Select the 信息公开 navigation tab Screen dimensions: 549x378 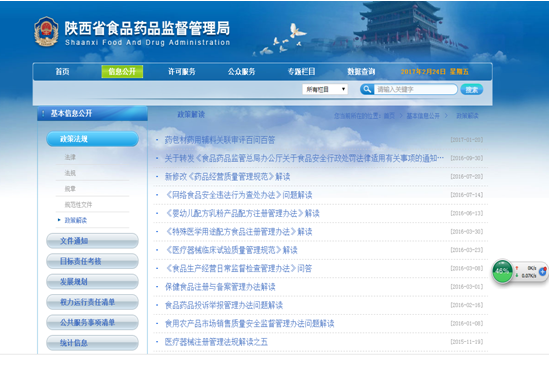[x=122, y=72]
